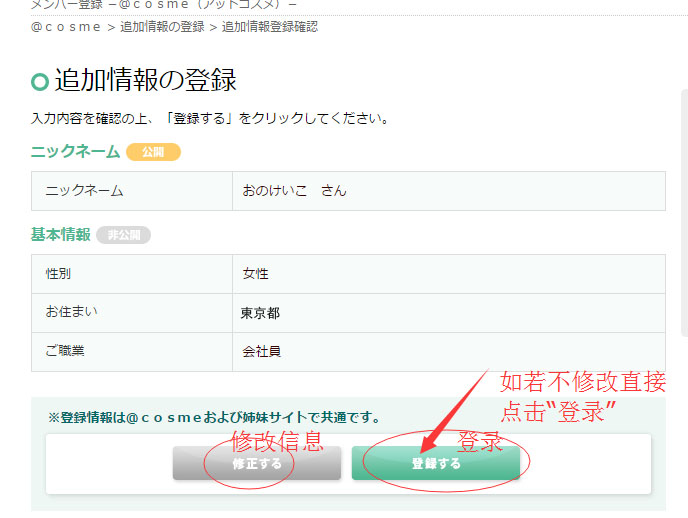Click the 女性 gender value cell
The image size is (688, 518).
coord(449,274)
